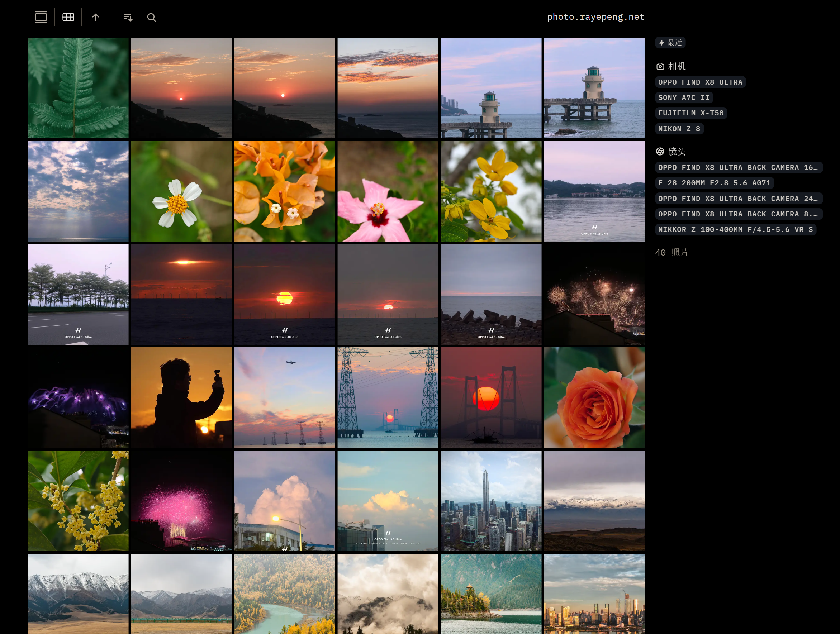Select NIKKOR Z 100-400MM lens filter
This screenshot has width=840, height=634.
[735, 229]
